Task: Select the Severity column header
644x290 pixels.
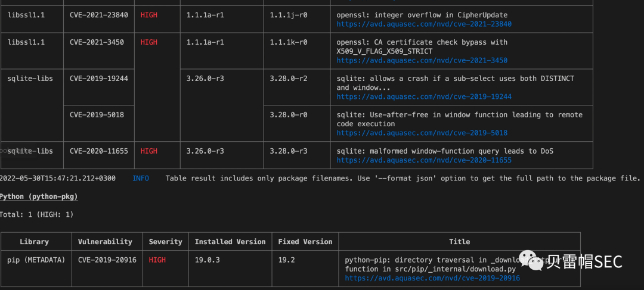Action: [x=165, y=242]
